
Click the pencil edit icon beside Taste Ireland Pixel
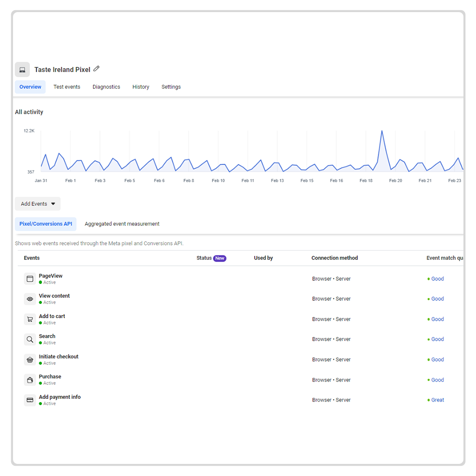coord(96,69)
